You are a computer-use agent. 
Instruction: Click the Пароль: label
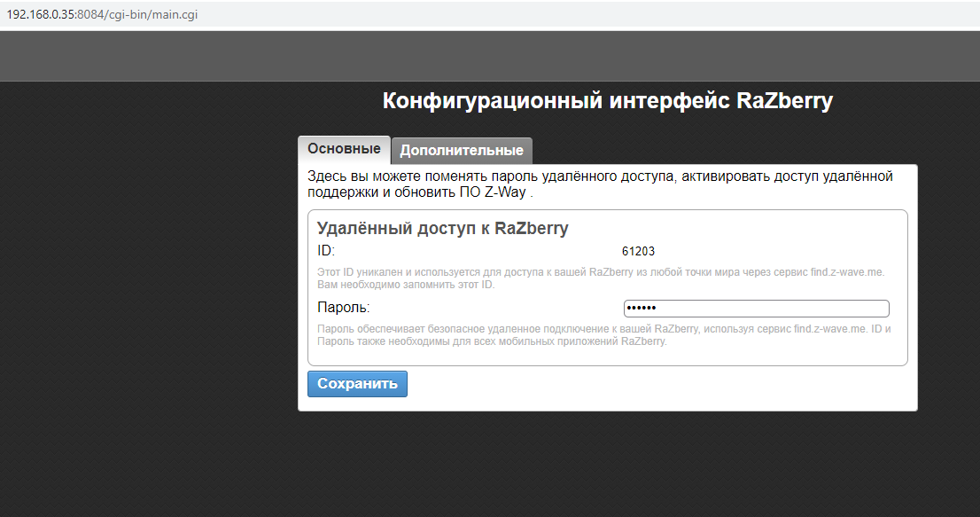pos(343,308)
